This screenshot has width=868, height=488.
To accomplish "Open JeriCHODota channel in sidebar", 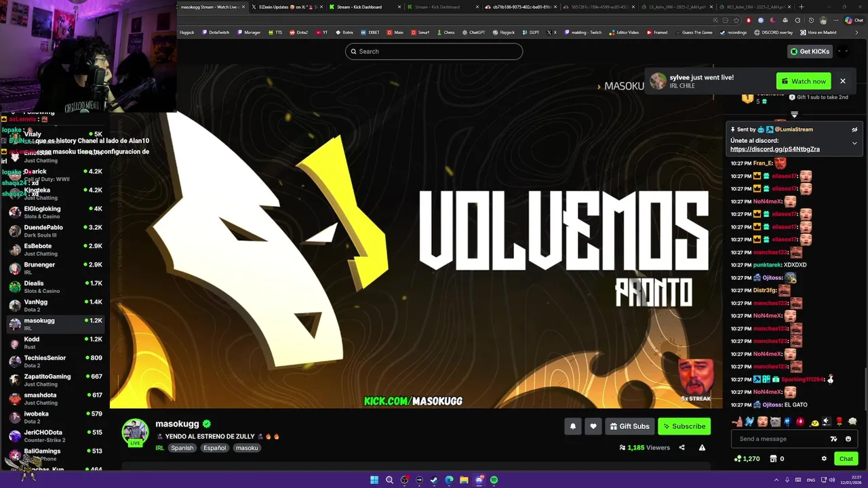I will pyautogui.click(x=55, y=436).
